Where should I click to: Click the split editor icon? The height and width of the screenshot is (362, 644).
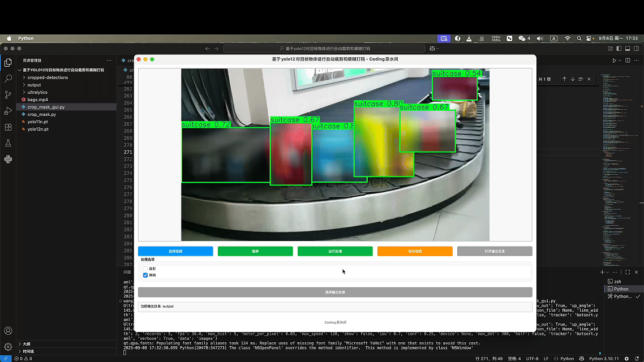(628, 60)
